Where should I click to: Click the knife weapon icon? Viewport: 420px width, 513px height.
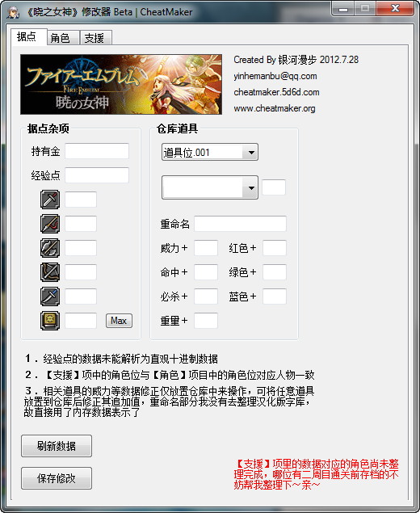[x=50, y=296]
